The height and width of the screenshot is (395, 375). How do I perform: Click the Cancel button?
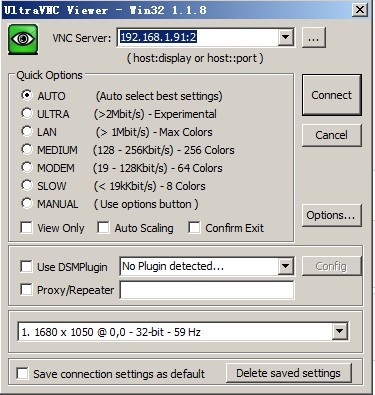(x=332, y=135)
